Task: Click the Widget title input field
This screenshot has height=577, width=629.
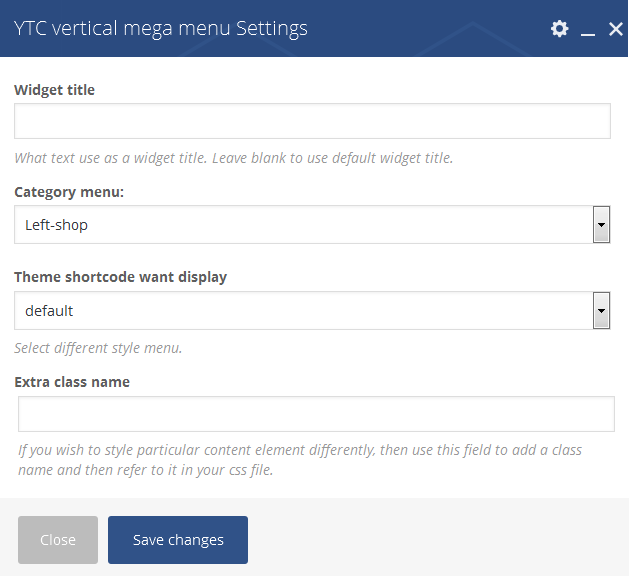Action: [312, 121]
